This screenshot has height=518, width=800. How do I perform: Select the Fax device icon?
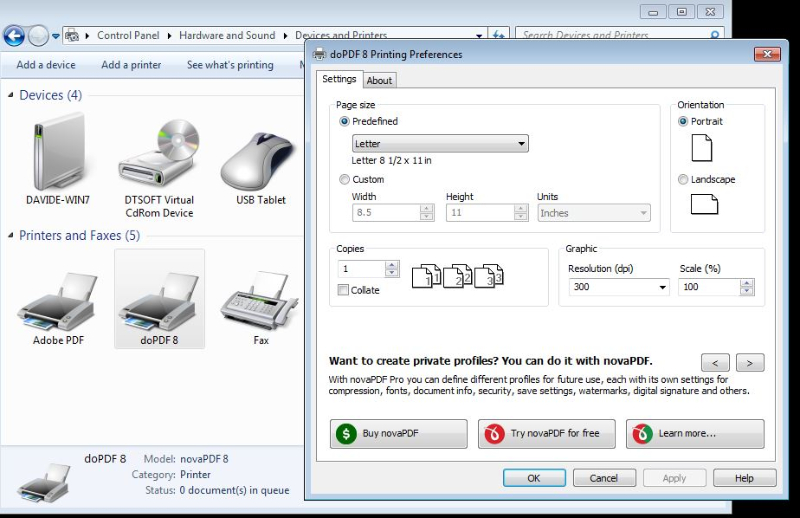[x=260, y=299]
